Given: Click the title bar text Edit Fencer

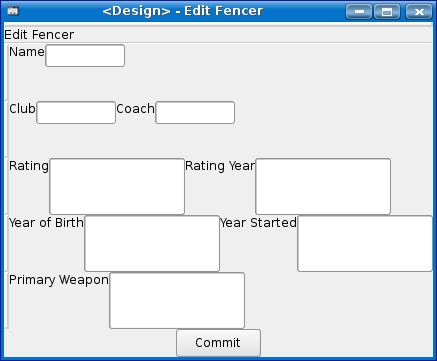Looking at the screenshot, I should (223, 11).
